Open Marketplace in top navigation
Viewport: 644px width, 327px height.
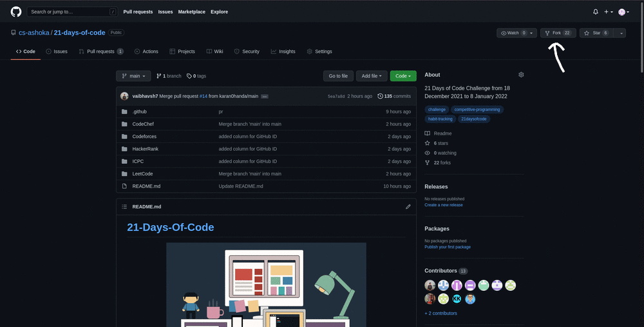[x=192, y=12]
